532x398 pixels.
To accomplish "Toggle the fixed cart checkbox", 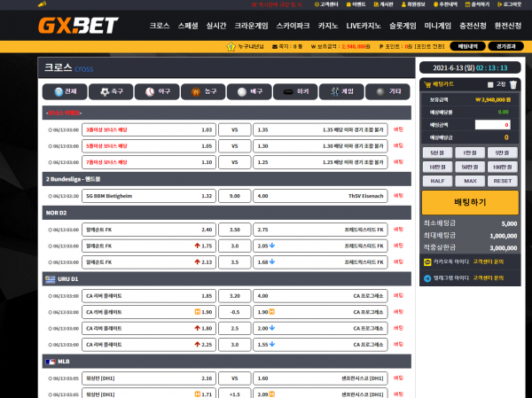I will click(x=490, y=85).
